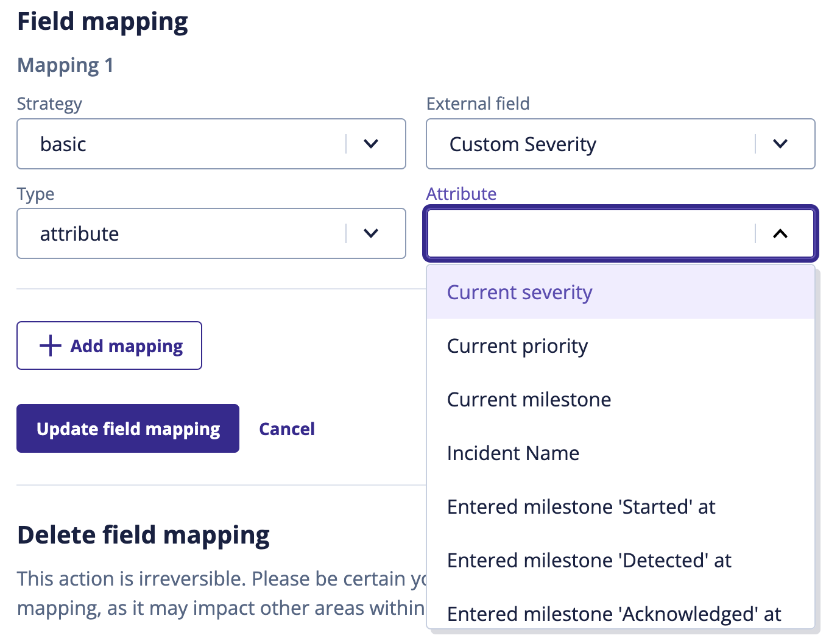
Task: Select 'Current priority' from the list
Action: 517,346
